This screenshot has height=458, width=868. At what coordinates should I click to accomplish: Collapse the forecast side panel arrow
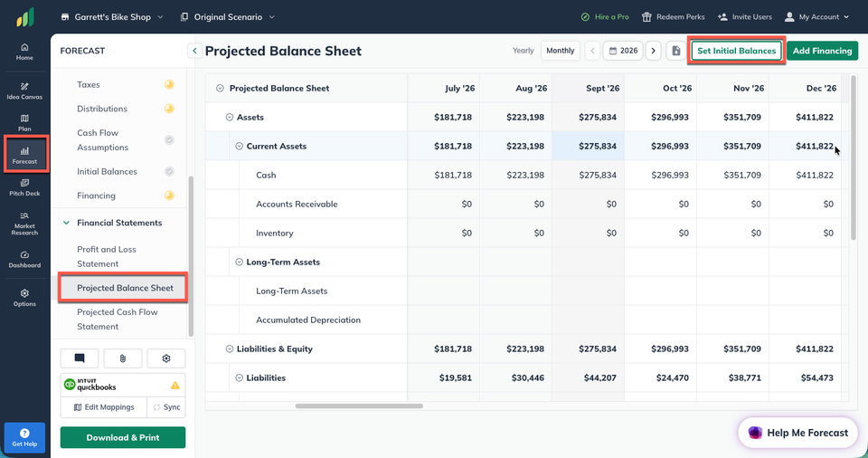[194, 51]
